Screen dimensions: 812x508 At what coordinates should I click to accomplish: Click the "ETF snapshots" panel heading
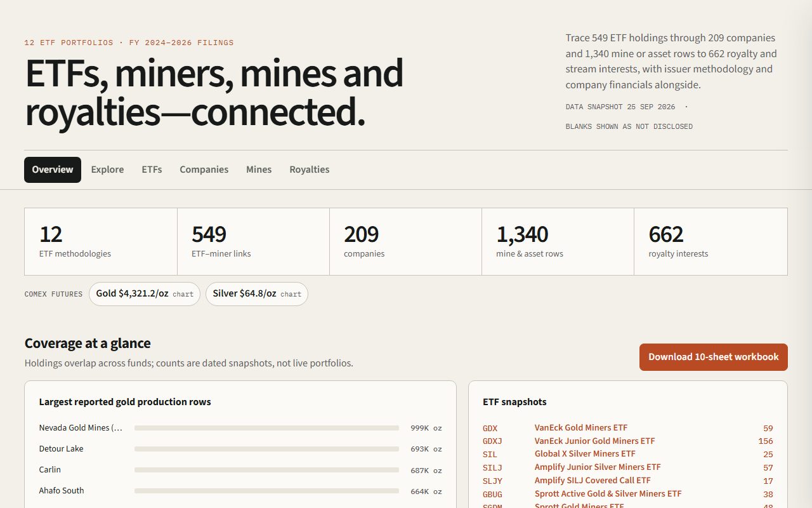click(514, 402)
